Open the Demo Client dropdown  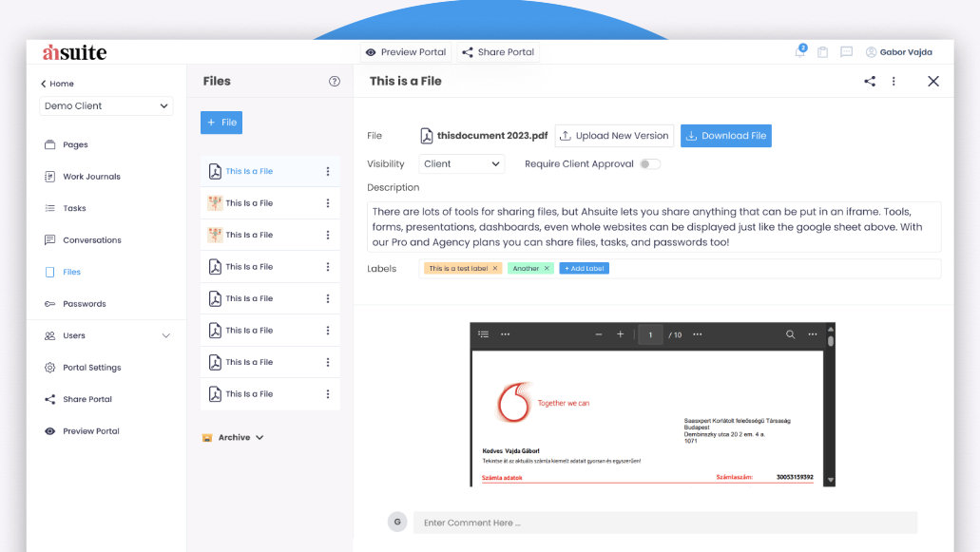click(106, 106)
